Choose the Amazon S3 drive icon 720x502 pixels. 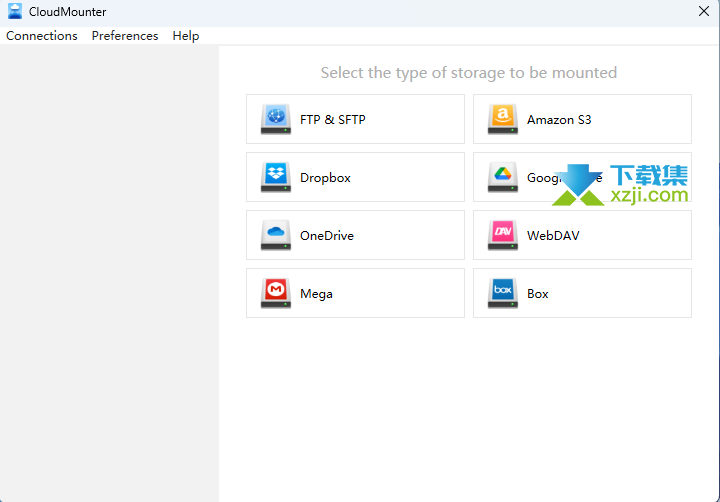[x=502, y=119]
